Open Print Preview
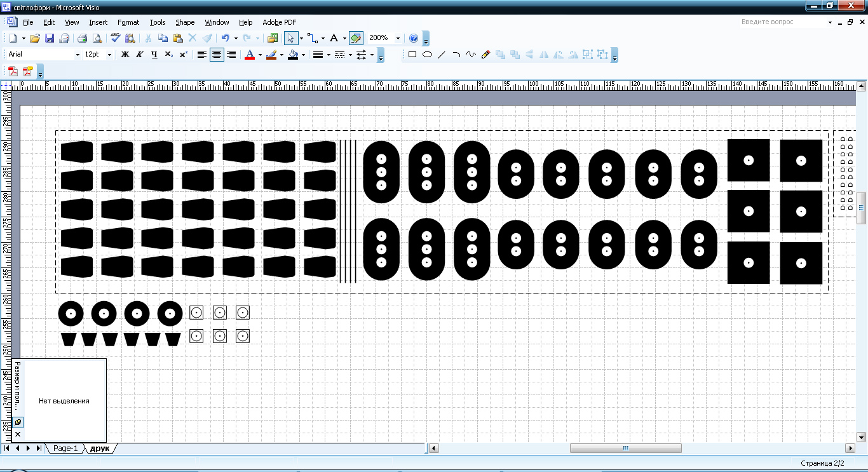 tap(97, 38)
